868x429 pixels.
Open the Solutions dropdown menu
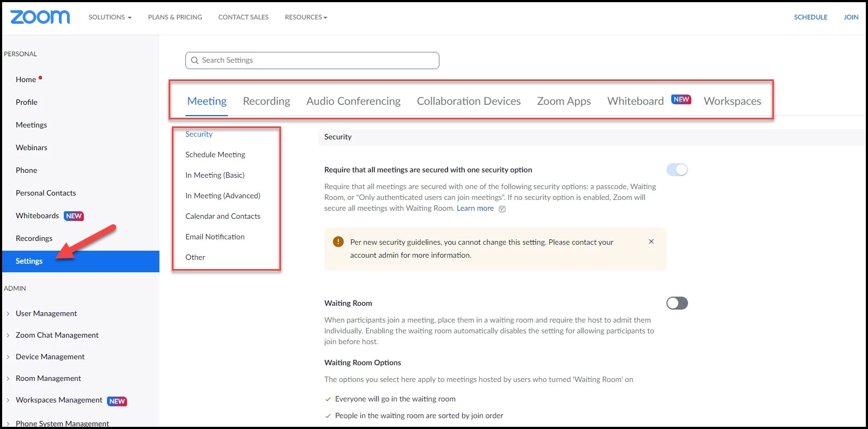click(110, 17)
